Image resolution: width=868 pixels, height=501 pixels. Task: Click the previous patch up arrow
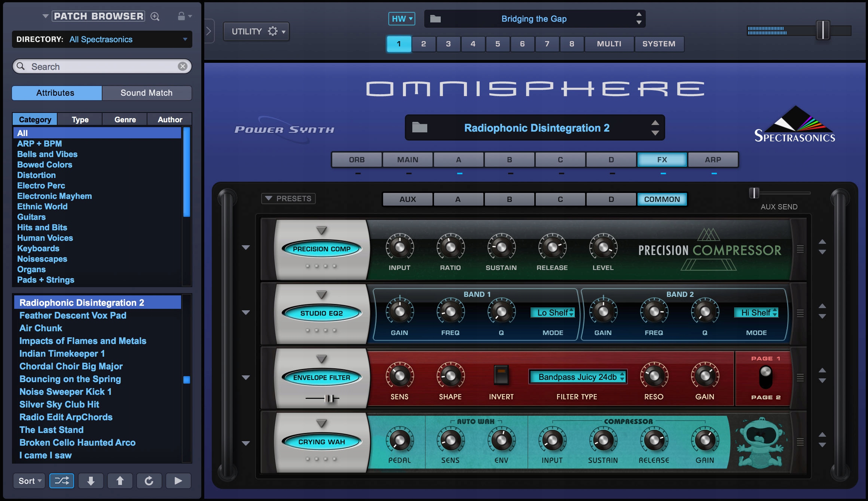(120, 481)
